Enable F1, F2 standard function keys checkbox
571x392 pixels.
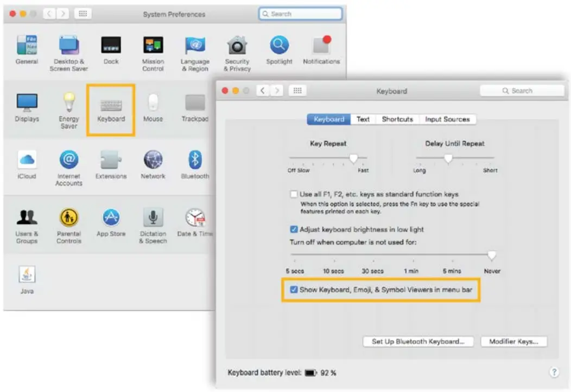click(x=294, y=194)
